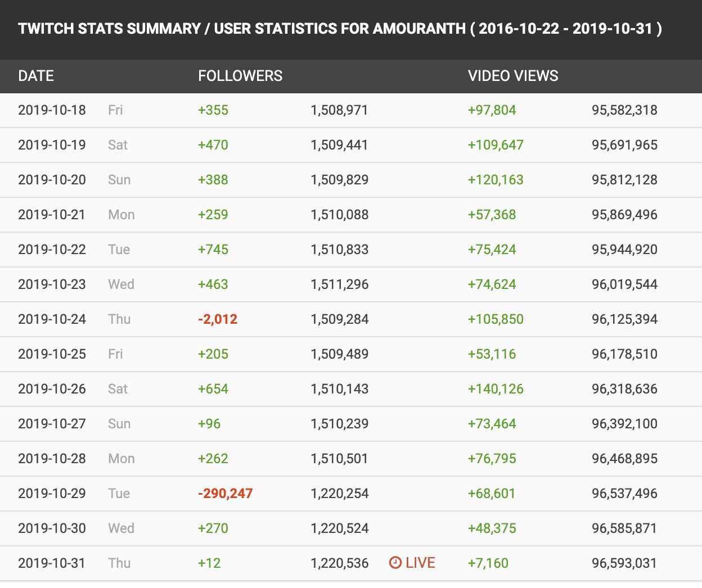Screen dimensions: 702x588
Task: Click the +96 follower change value
Action: tap(209, 424)
